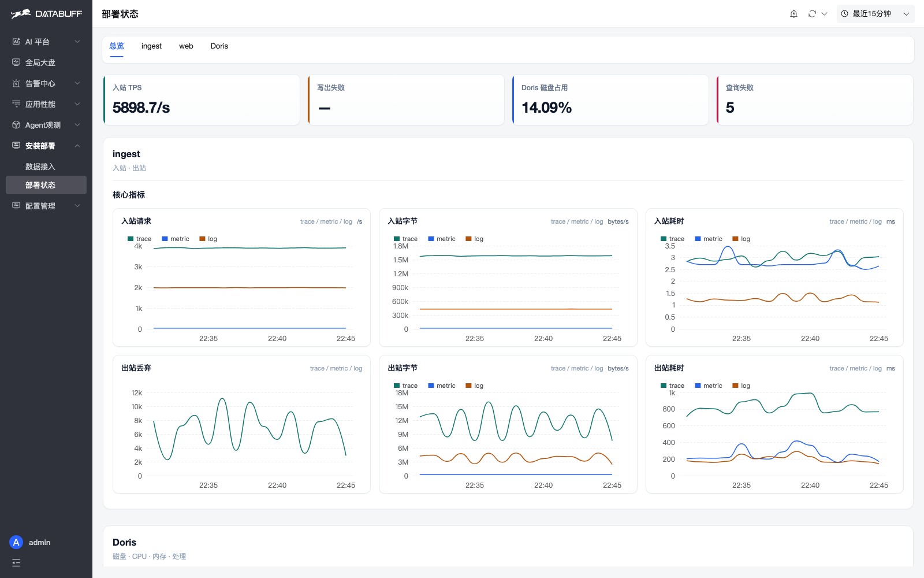Toggle metric series in 出站耗时 legend

pos(709,386)
